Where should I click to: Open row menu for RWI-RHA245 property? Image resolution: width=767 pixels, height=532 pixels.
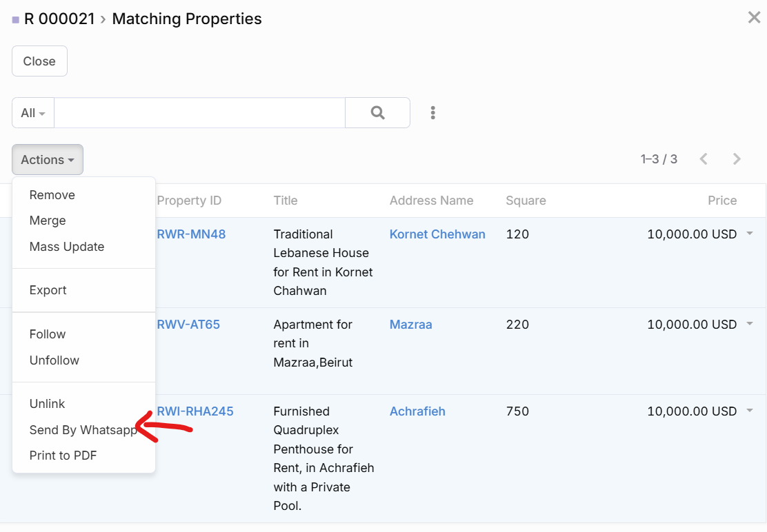click(750, 411)
